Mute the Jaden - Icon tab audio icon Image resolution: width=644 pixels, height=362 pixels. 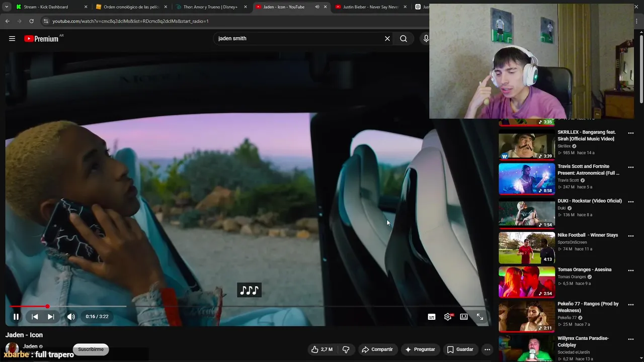[317, 7]
